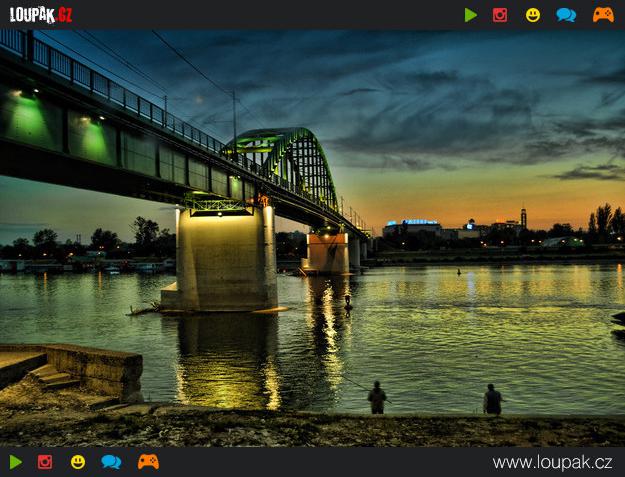Screen dimensions: 625x477
Task: Open the blue chat bubbles icon in top bar
Action: coord(566,15)
